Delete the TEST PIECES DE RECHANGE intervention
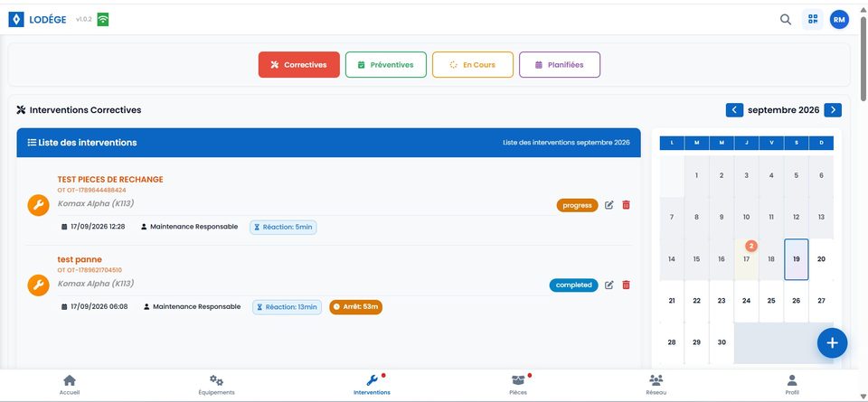Image resolution: width=868 pixels, height=402 pixels. point(626,205)
